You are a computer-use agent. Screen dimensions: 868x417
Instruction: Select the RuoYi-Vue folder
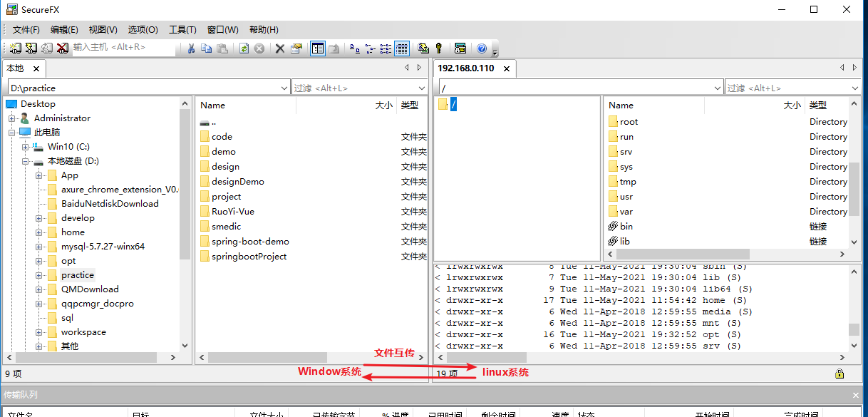232,211
